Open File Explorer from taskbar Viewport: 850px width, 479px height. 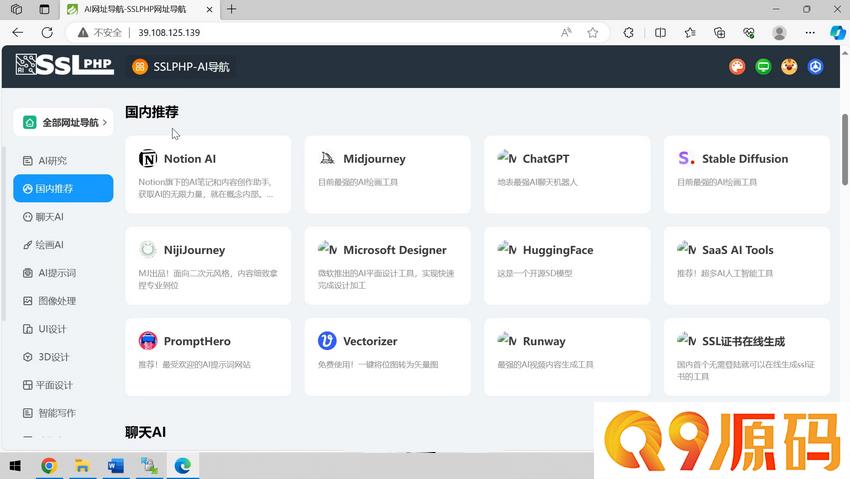click(82, 465)
